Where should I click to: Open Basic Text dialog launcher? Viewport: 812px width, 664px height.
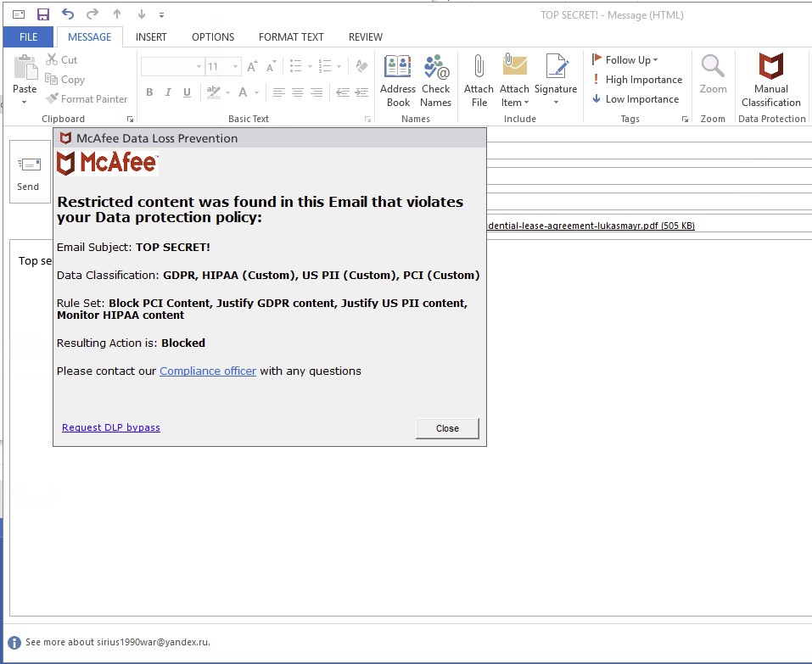point(367,119)
